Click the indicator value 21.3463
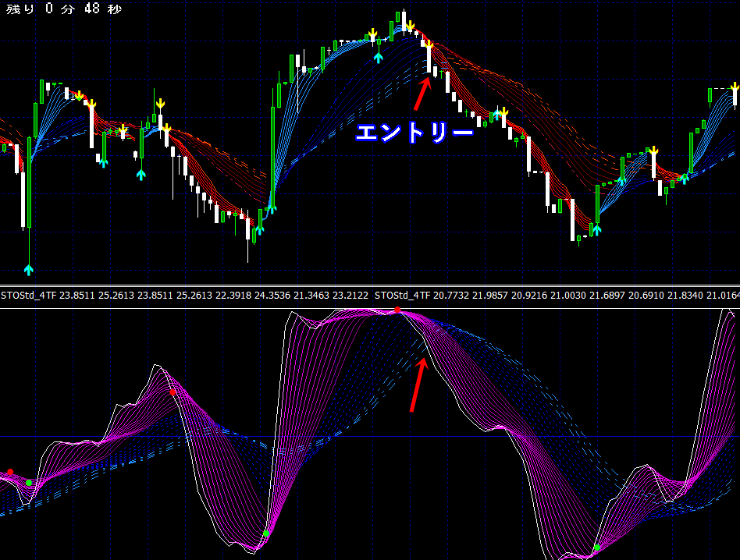Viewport: 740px width, 560px height. coord(311,296)
